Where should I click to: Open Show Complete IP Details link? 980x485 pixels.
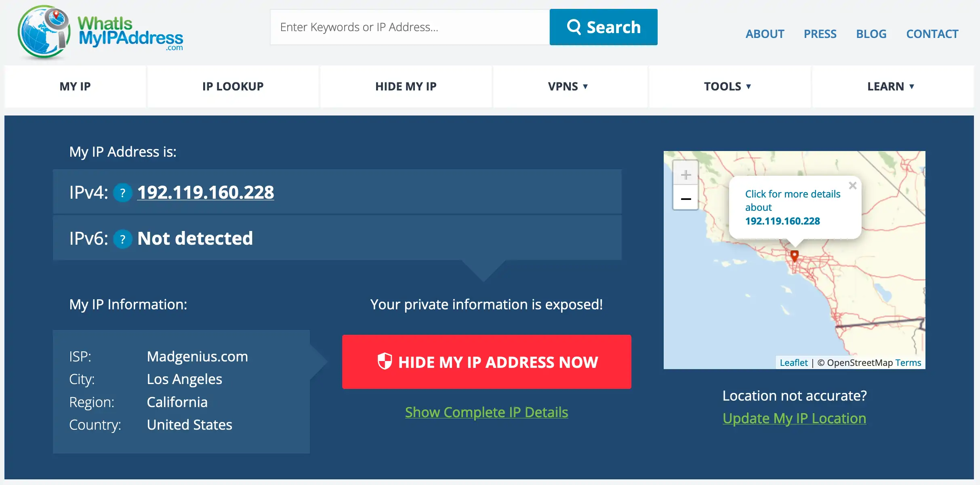click(x=486, y=412)
